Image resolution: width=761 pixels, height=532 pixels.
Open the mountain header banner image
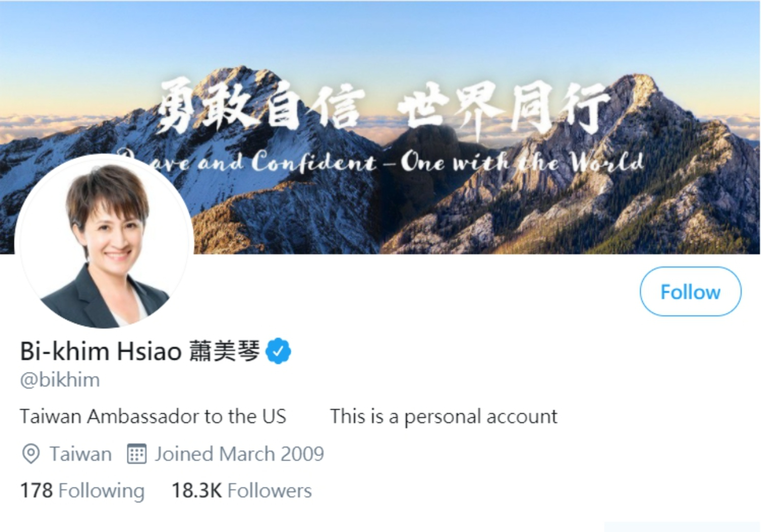[380, 127]
